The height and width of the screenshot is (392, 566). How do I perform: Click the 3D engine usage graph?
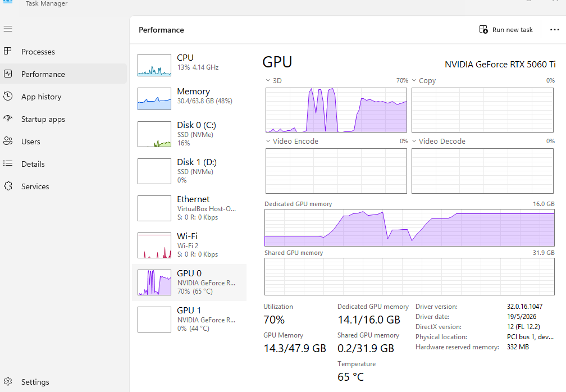(x=336, y=110)
